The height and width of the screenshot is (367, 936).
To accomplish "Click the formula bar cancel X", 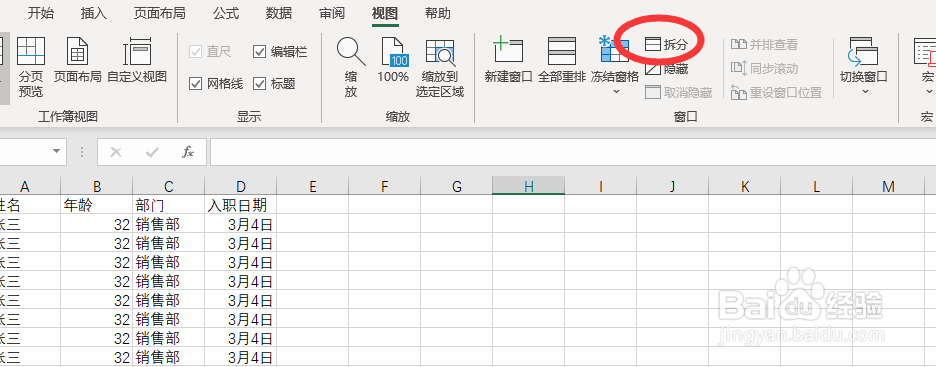I will tap(116, 152).
